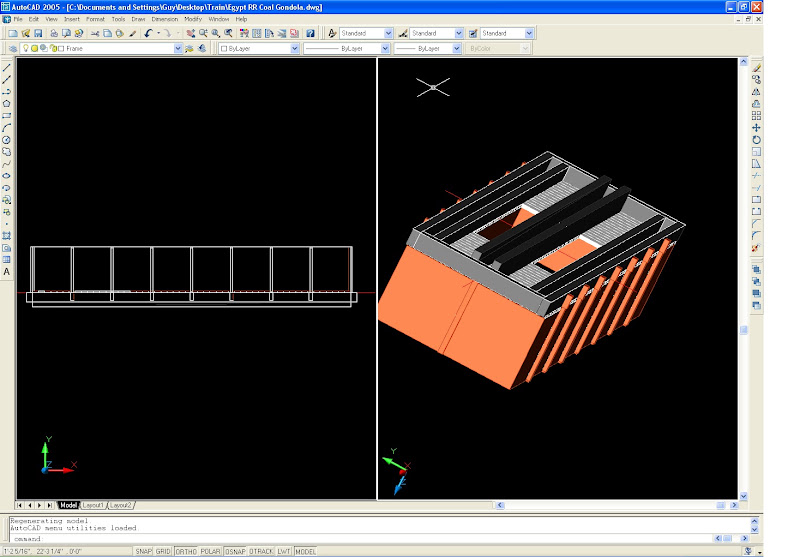Toggle OSNAP in status bar
Image resolution: width=800 pixels, height=557 pixels.
coord(235,551)
